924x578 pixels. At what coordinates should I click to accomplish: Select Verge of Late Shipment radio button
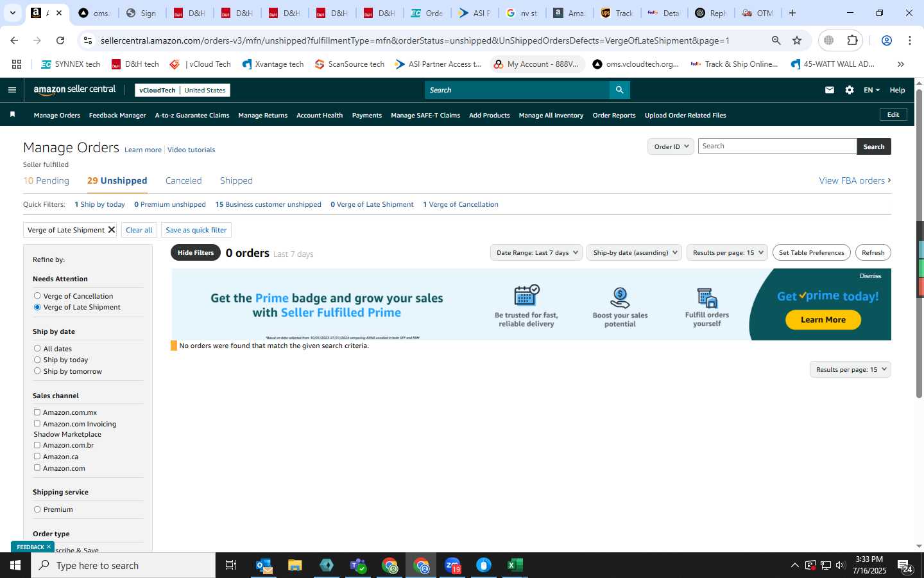click(37, 307)
